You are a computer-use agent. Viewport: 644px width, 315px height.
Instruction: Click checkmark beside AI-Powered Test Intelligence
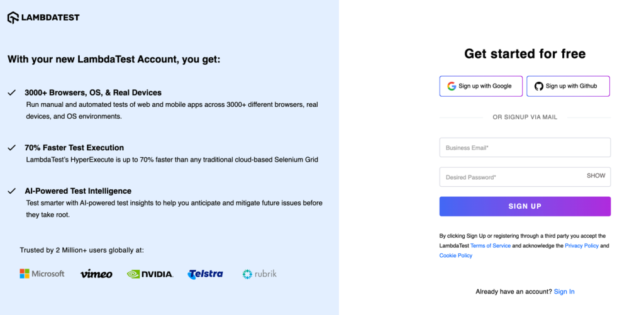11,191
